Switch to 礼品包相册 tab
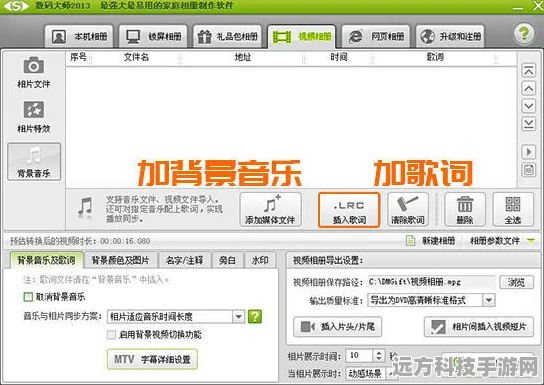This screenshot has width=544, height=385. [x=227, y=36]
